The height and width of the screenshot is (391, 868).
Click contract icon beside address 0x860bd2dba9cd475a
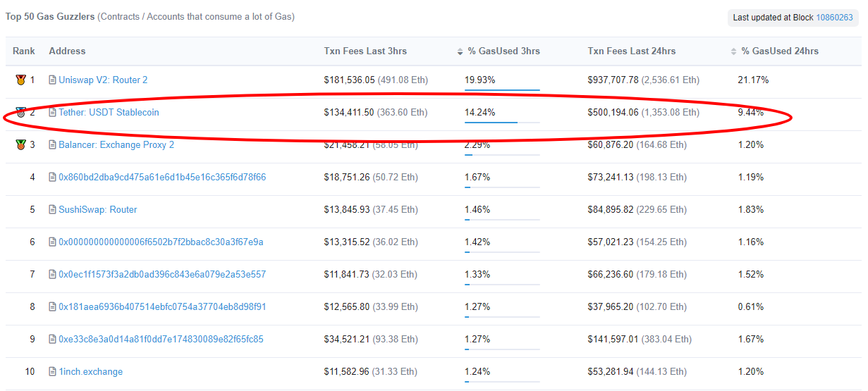pyautogui.click(x=52, y=177)
